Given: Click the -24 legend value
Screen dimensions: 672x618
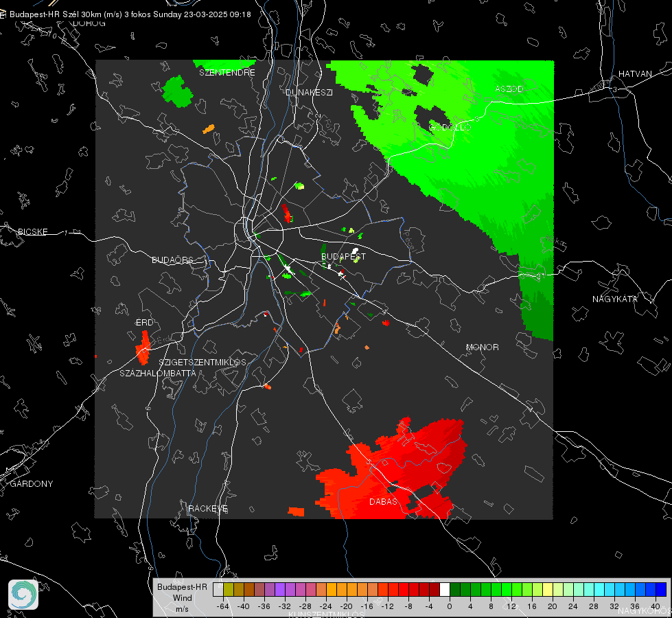Looking at the screenshot, I should pos(325,606).
